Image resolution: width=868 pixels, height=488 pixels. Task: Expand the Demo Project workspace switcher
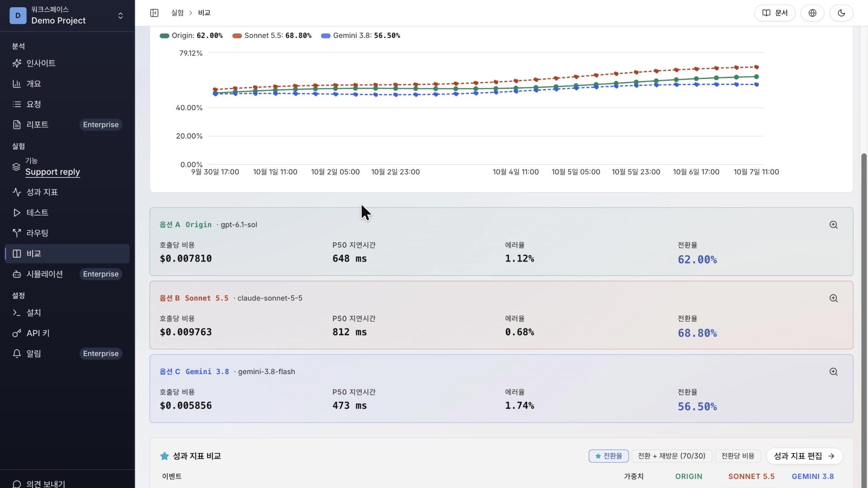pos(67,15)
